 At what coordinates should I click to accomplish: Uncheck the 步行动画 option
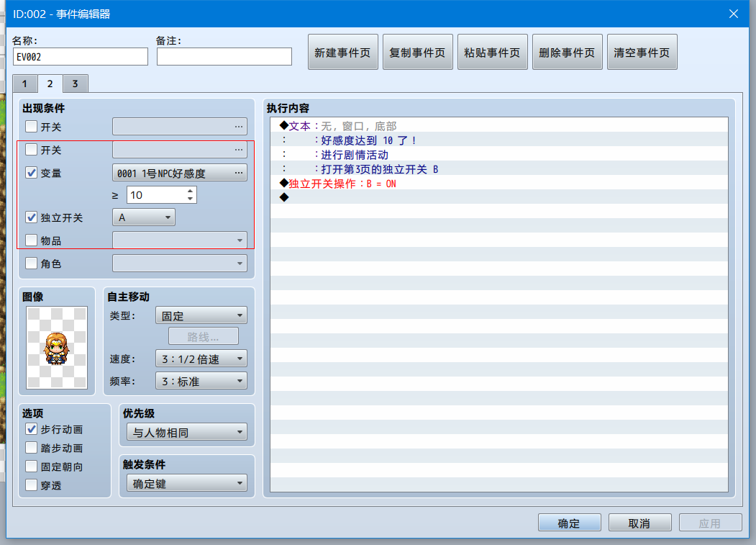(32, 429)
